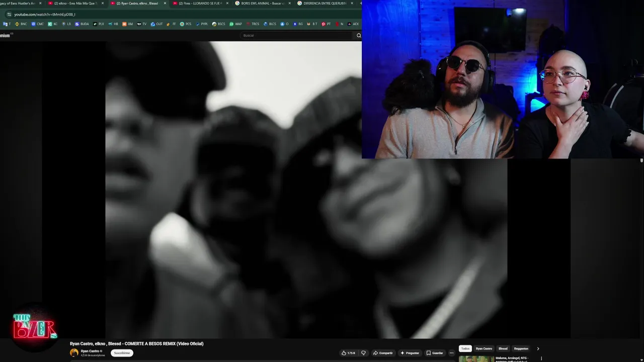Open the PLX bookmark
This screenshot has width=644, height=362.
coord(99,24)
